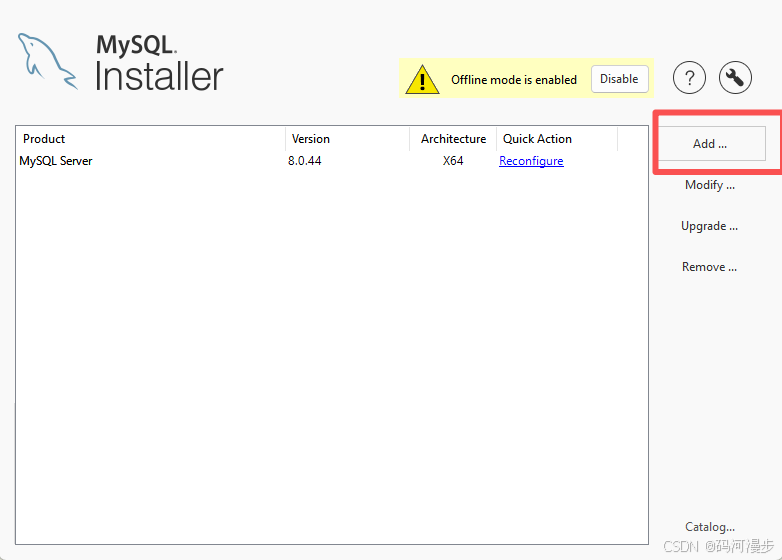Open the wrench settings icon
The image size is (782, 560).
[735, 78]
